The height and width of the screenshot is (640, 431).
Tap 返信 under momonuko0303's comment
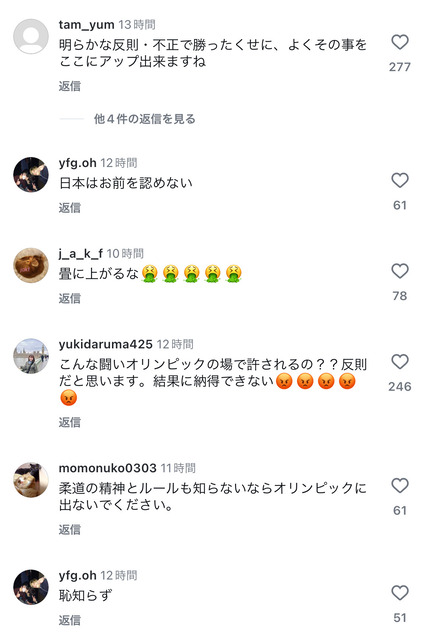70,529
